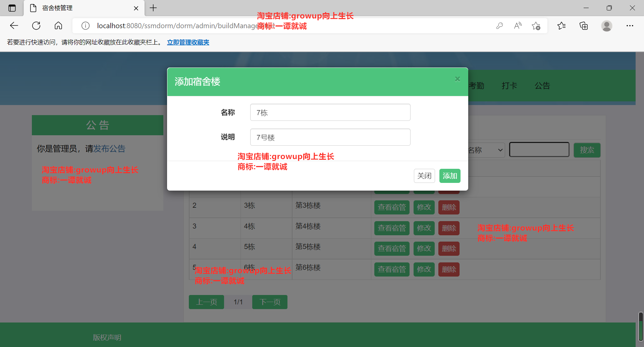Viewport: 644px width, 347px height.
Task: Click 查看宿管 for 3栋 row
Action: (x=392, y=207)
